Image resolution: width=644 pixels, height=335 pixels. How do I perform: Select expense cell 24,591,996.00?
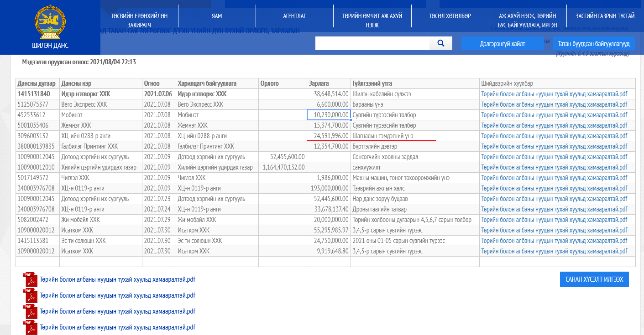click(x=329, y=136)
